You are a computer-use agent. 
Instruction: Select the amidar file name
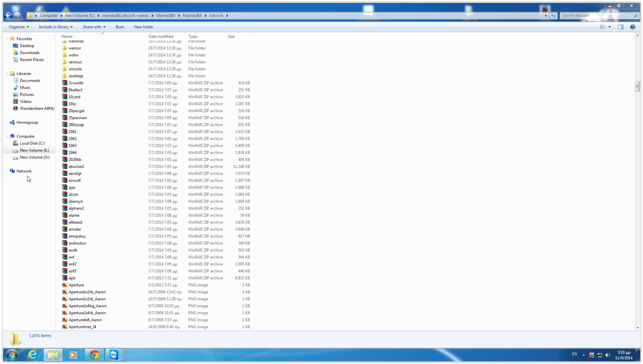pyautogui.click(x=75, y=229)
